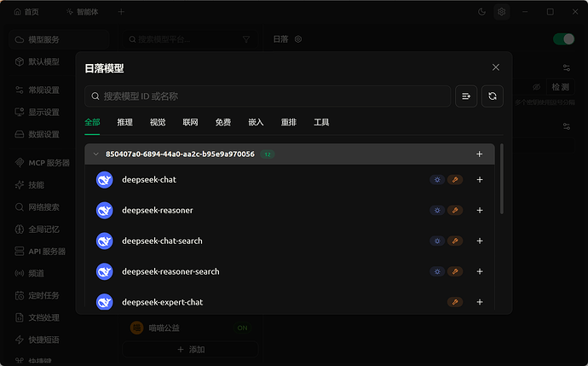Click the model list manage icon button
588x366 pixels.
[466, 96]
